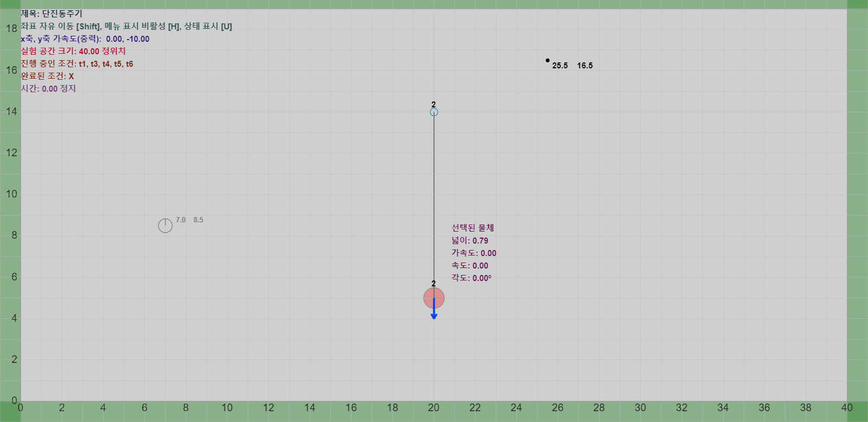Click the '시간: 0.00 정지' time readout
This screenshot has width=868, height=422.
point(48,89)
